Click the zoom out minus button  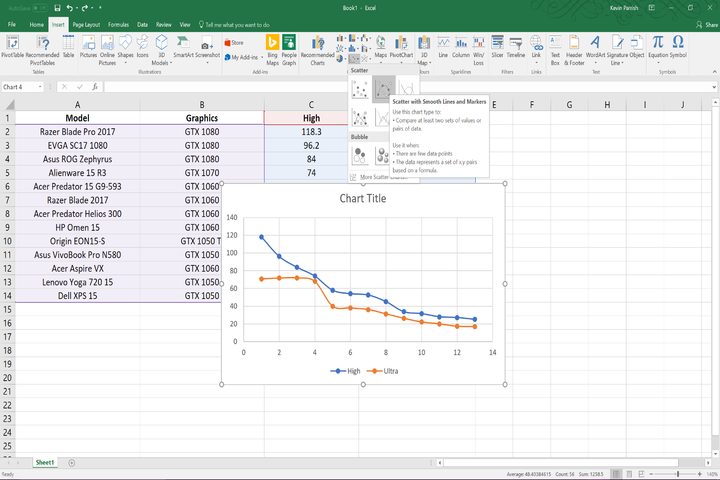[651, 474]
